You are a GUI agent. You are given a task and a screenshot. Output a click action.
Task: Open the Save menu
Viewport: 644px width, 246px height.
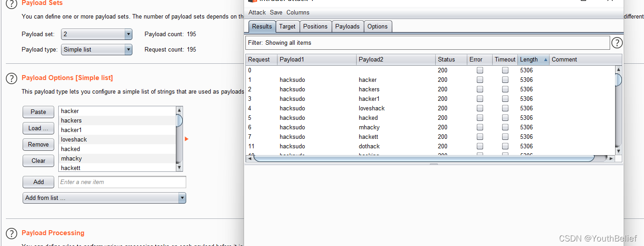coord(276,13)
